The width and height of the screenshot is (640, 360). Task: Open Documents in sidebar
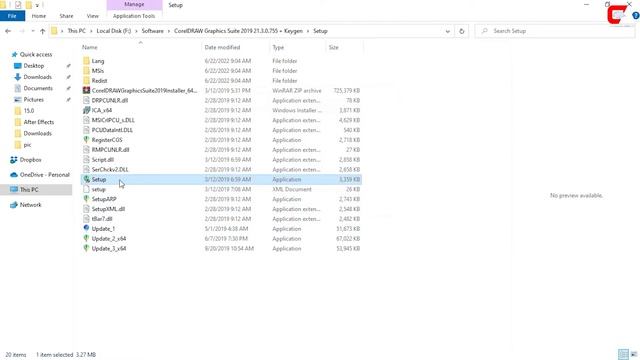[x=38, y=88]
